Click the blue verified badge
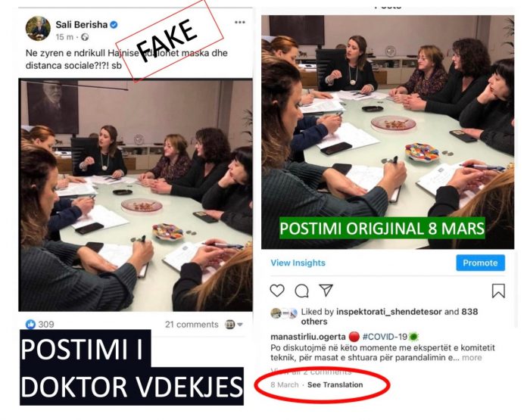The image size is (527, 420). [x=114, y=24]
